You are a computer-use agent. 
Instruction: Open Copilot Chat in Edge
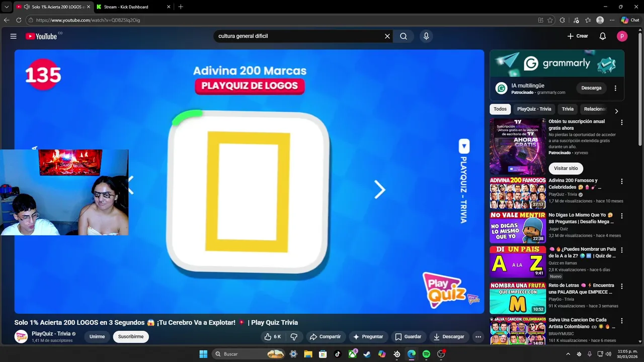pos(630,20)
